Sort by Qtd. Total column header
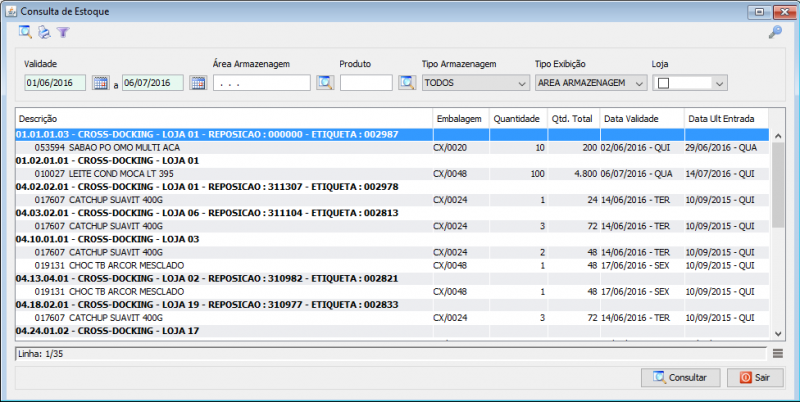Screen dimensions: 800x402 (574, 119)
